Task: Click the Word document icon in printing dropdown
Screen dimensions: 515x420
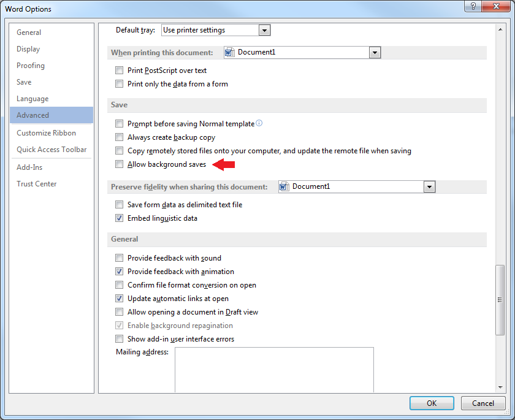Action: tap(229, 52)
